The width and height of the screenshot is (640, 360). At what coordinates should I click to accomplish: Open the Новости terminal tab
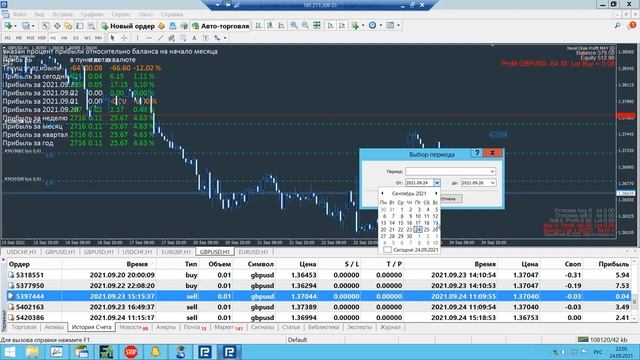(x=133, y=327)
